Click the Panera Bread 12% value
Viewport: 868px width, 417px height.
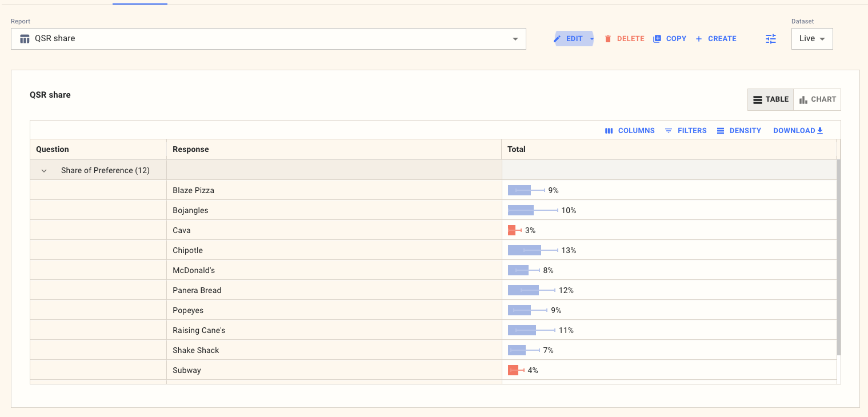pos(566,290)
